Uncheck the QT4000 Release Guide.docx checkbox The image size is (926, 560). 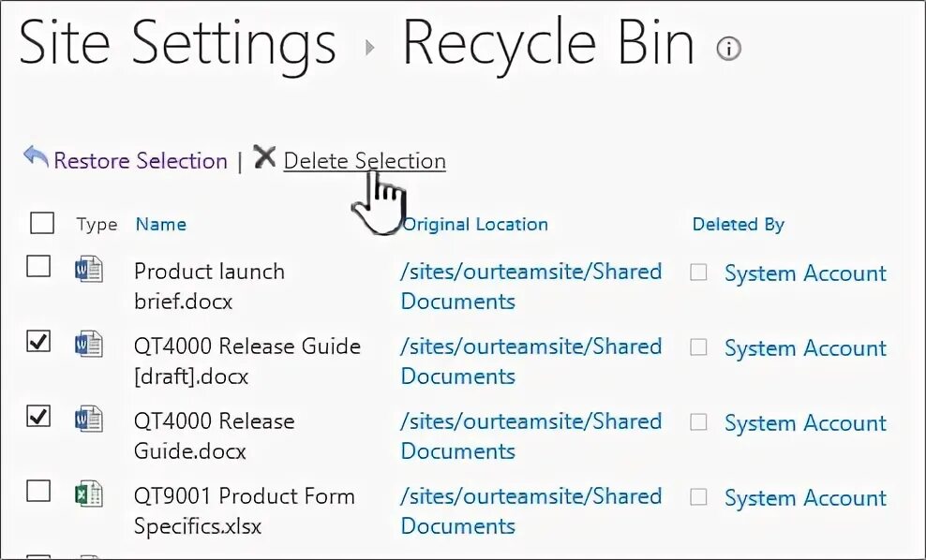tap(38, 416)
